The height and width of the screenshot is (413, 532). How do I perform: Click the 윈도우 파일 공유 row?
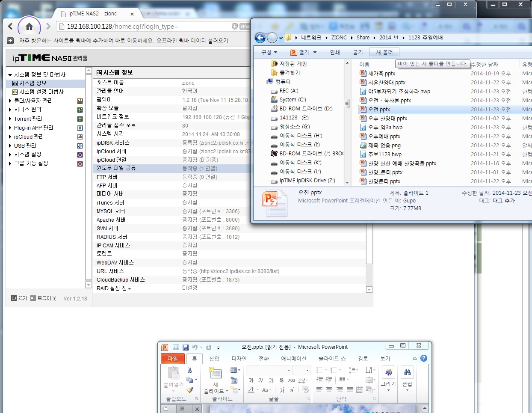pyautogui.click(x=171, y=168)
